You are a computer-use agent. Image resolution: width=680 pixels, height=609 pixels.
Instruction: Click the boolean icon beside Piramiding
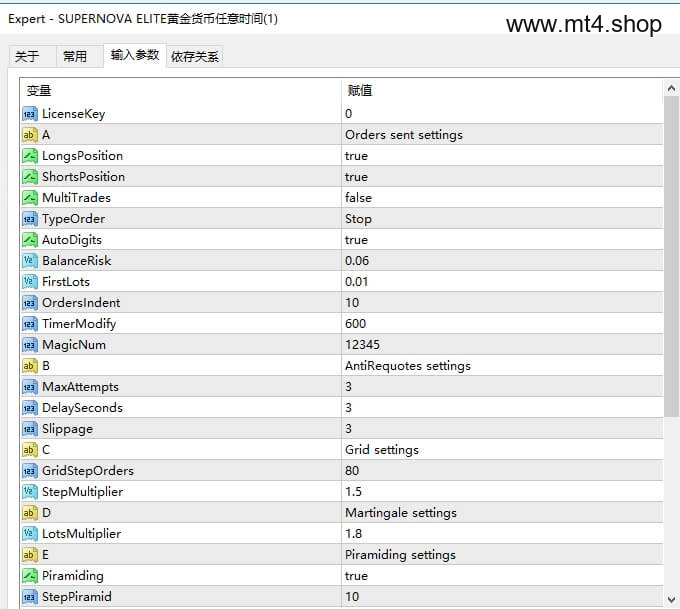29,576
